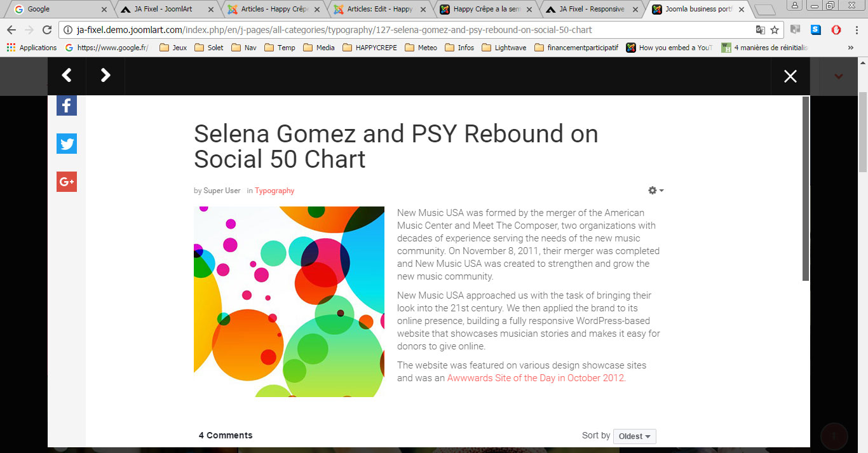Switch to the Google tab

[x=57, y=10]
